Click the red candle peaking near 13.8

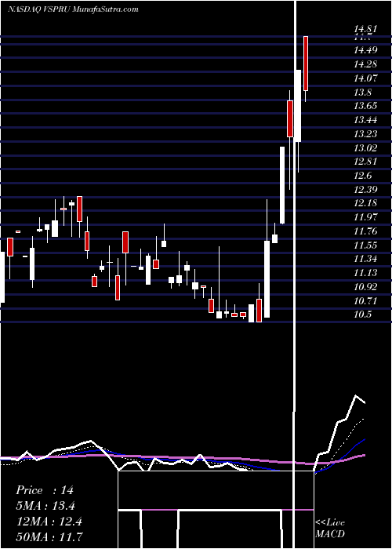290,118
